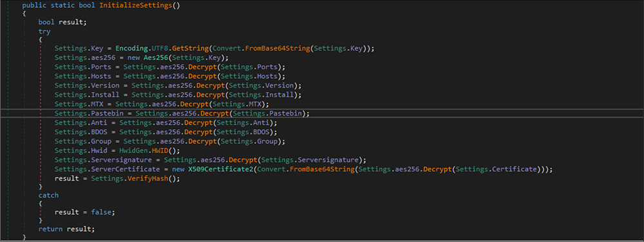
Task: Click FromBase64String in the Settings.Key line
Action: point(277,48)
